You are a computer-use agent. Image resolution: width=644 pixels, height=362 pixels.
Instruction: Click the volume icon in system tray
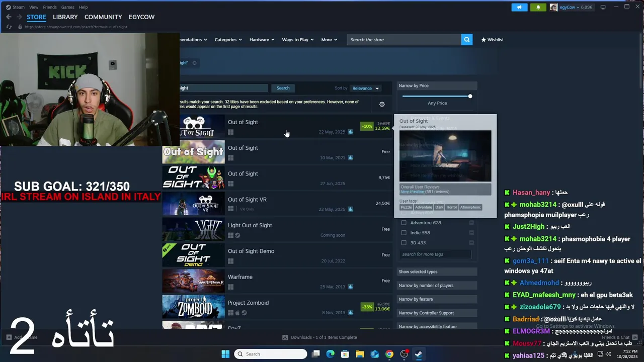609,354
